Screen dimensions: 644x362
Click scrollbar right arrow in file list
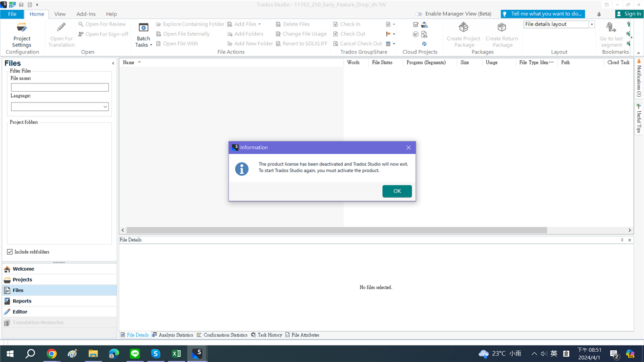630,230
